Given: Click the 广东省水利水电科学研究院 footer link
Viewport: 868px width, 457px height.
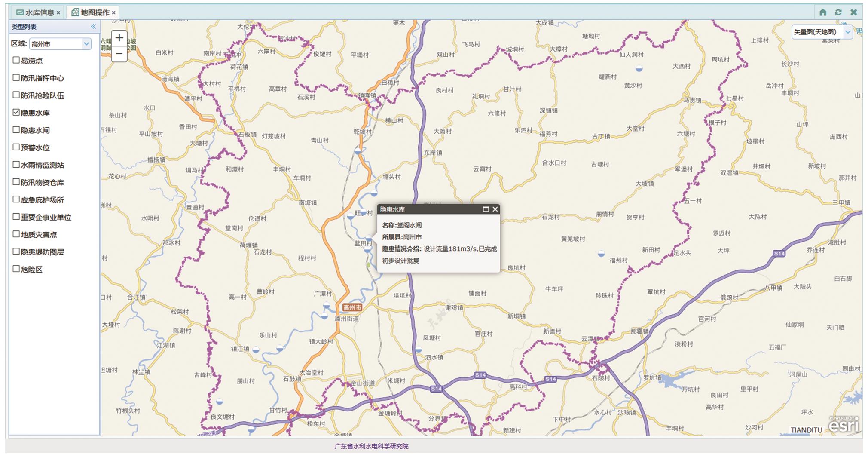Looking at the screenshot, I should tap(371, 446).
